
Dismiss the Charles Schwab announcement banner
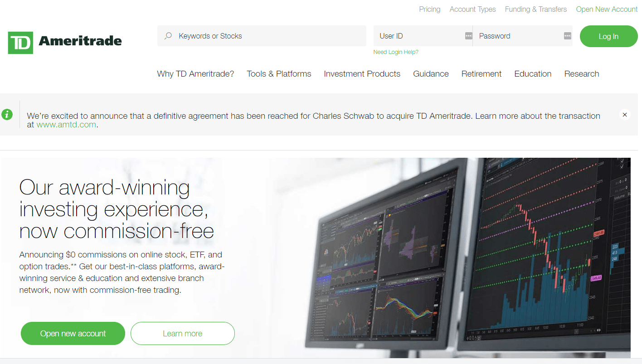(624, 115)
